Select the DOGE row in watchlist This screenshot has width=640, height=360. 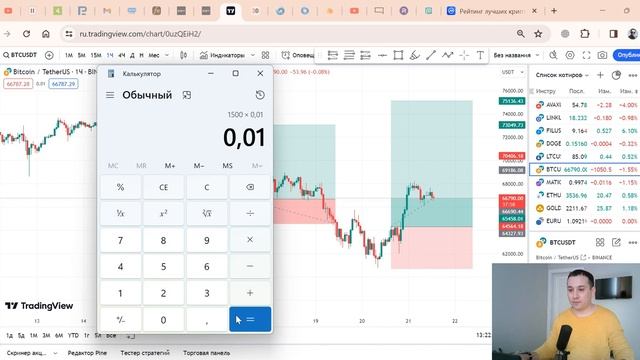tap(584, 144)
